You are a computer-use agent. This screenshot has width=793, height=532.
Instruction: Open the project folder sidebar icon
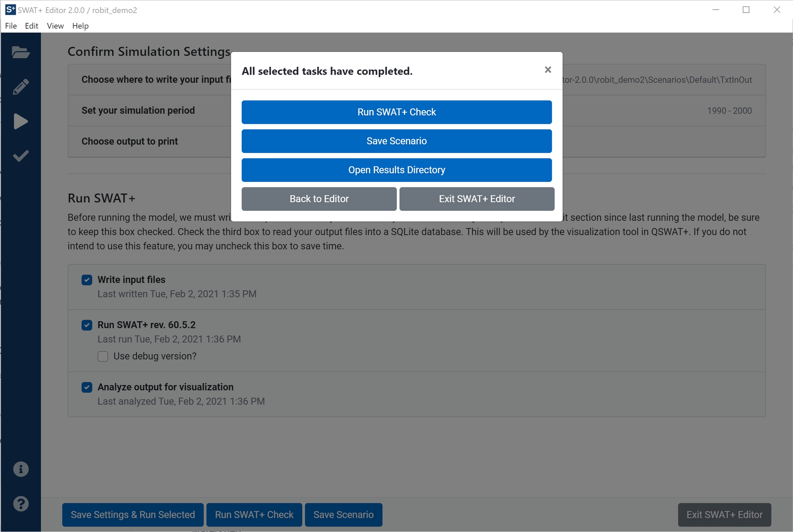pos(20,52)
